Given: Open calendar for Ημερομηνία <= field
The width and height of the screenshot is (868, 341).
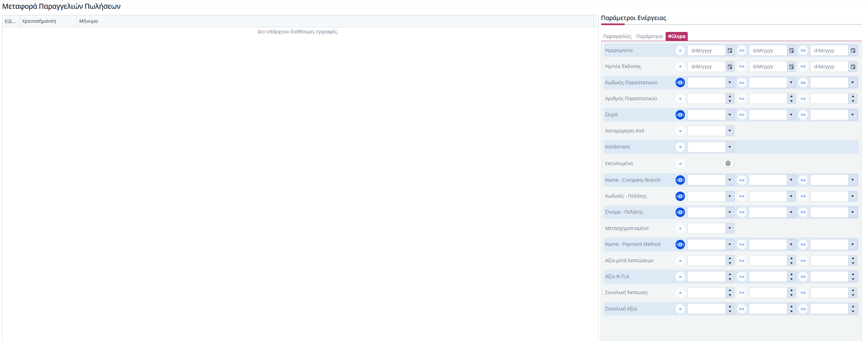Looking at the screenshot, I should (x=853, y=51).
